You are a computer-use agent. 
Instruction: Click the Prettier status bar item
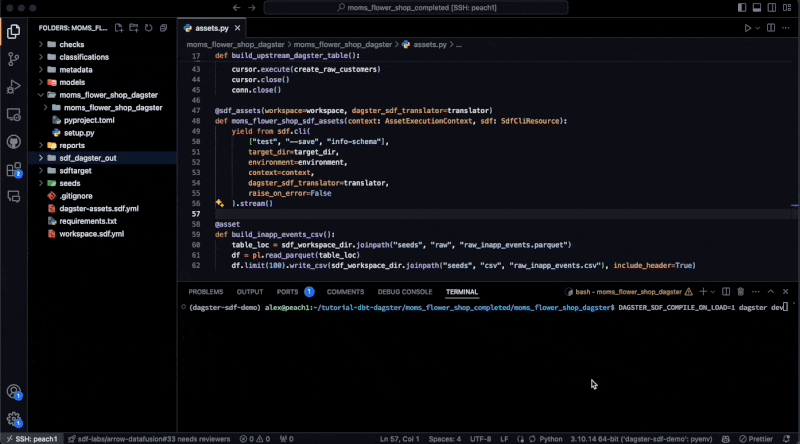[756, 439]
